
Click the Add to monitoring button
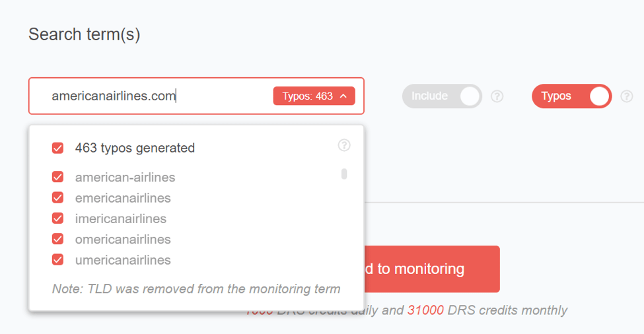[432, 269]
